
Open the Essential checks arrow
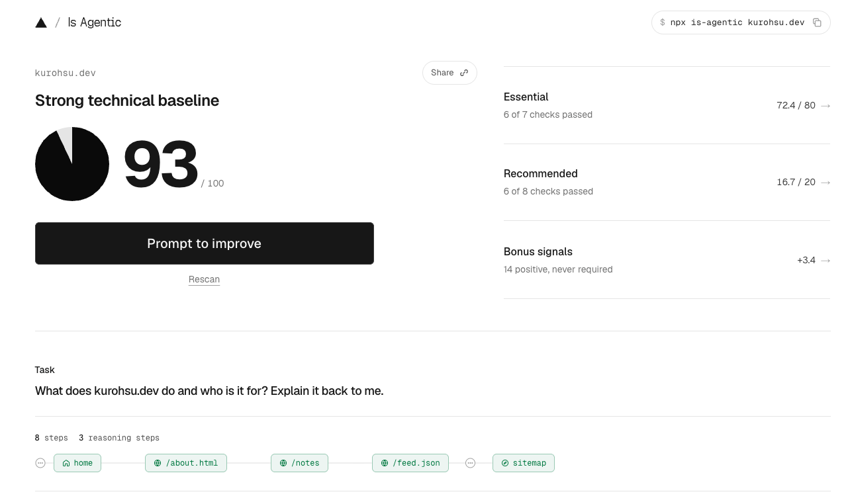click(x=825, y=106)
